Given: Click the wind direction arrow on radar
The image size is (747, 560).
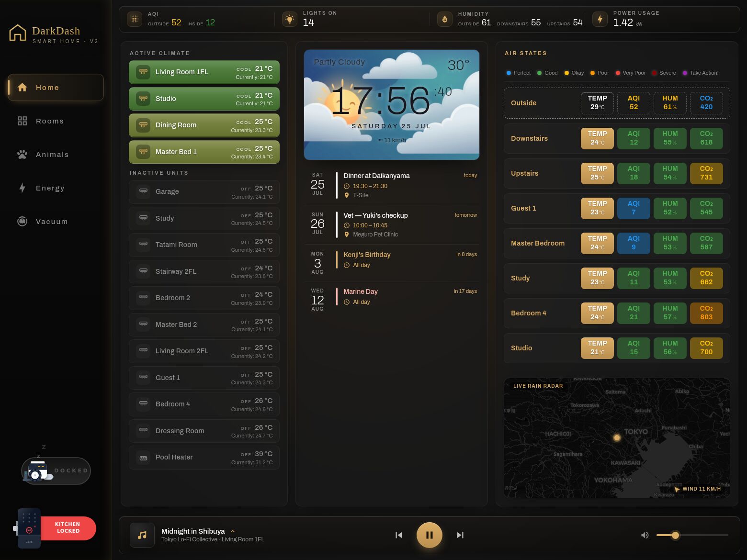Looking at the screenshot, I should pyautogui.click(x=677, y=489).
